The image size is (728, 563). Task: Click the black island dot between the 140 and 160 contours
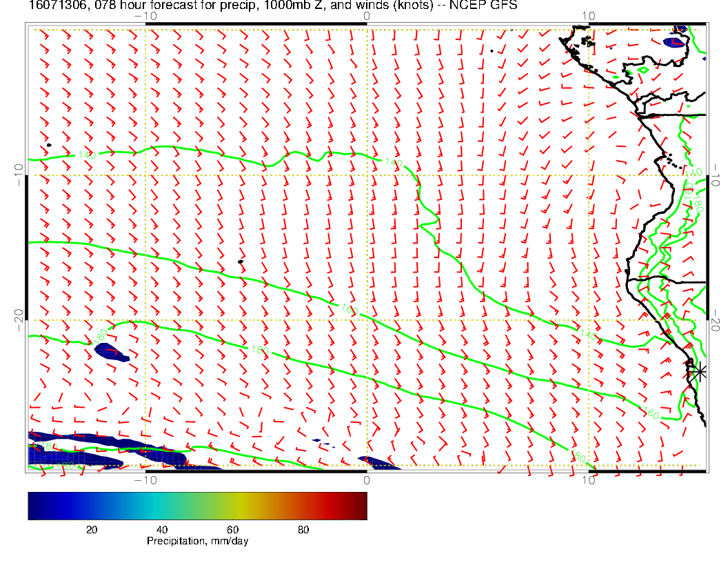click(241, 262)
